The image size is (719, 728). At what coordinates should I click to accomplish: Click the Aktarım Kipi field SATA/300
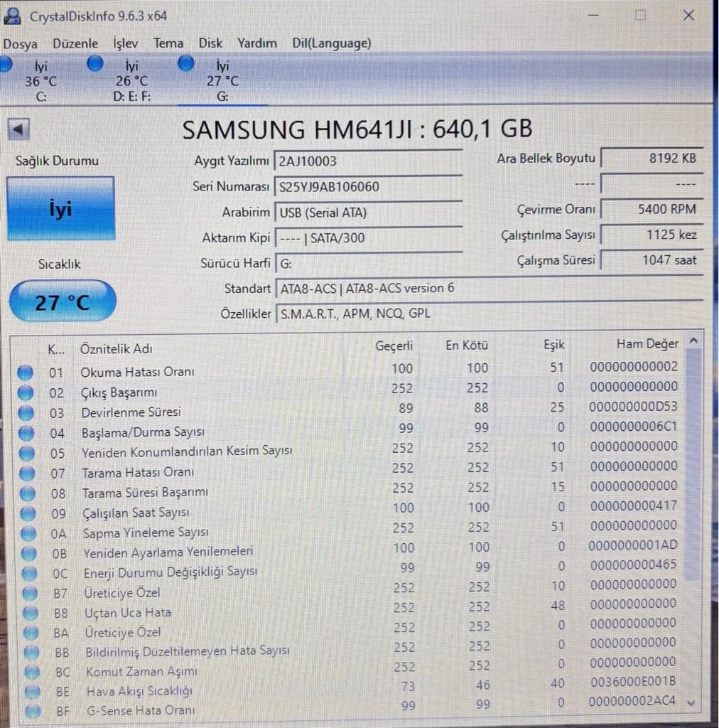tap(369, 237)
